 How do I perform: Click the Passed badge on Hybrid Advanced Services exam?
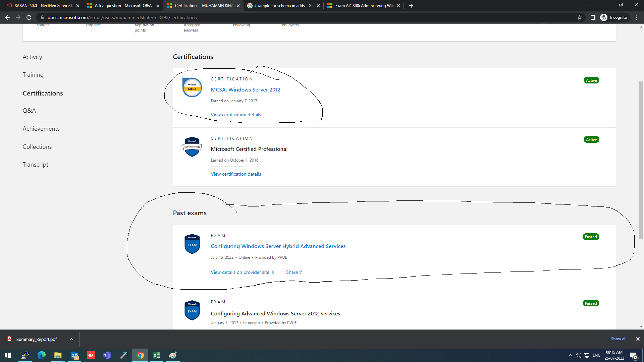tap(591, 237)
